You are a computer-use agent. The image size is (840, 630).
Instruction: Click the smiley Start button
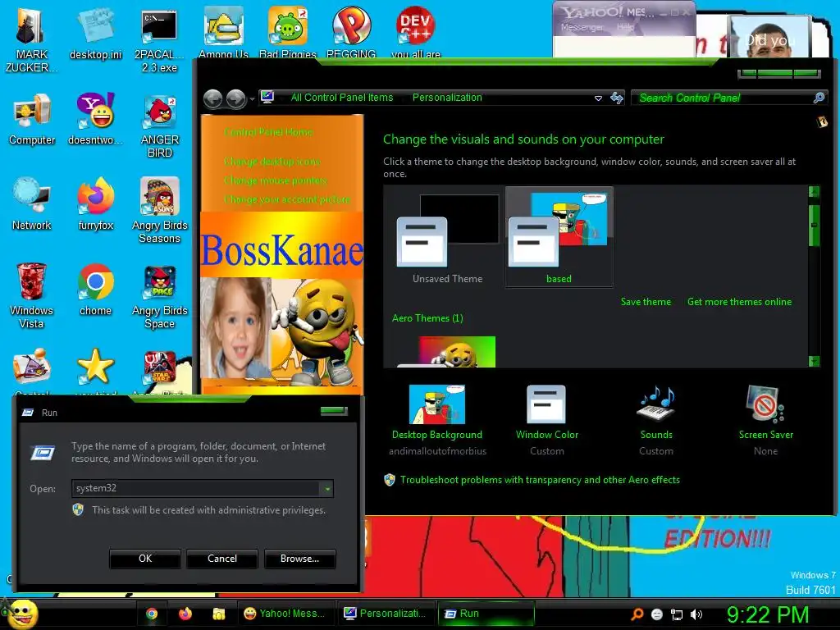pos(22,614)
